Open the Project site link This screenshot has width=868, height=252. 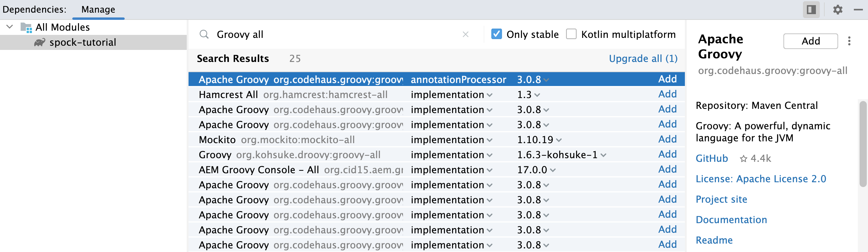(x=721, y=199)
